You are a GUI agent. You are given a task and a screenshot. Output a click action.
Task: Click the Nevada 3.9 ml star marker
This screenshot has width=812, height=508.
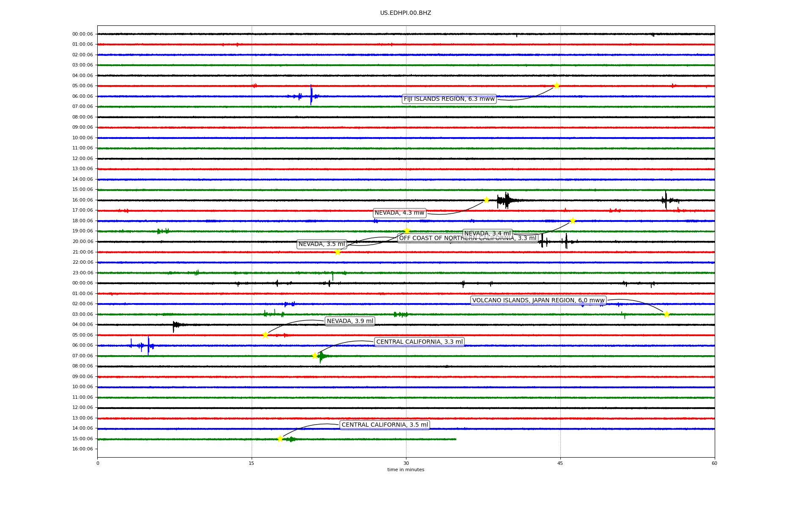(265, 335)
